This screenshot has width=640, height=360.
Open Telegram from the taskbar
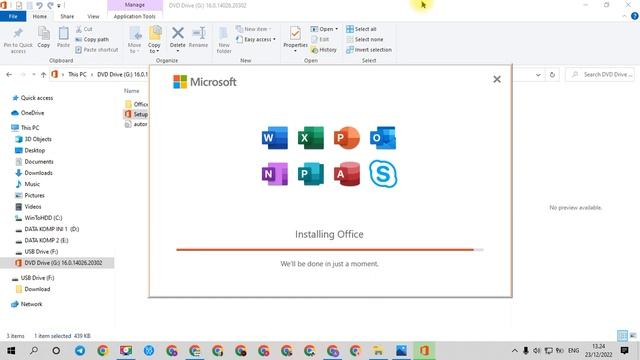[x=80, y=350]
